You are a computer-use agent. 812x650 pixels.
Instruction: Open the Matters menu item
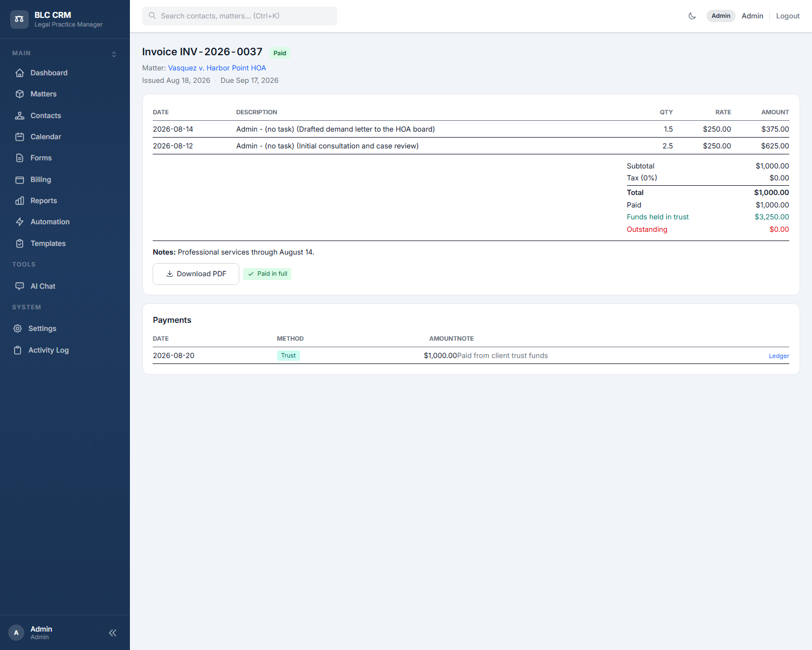pos(65,94)
